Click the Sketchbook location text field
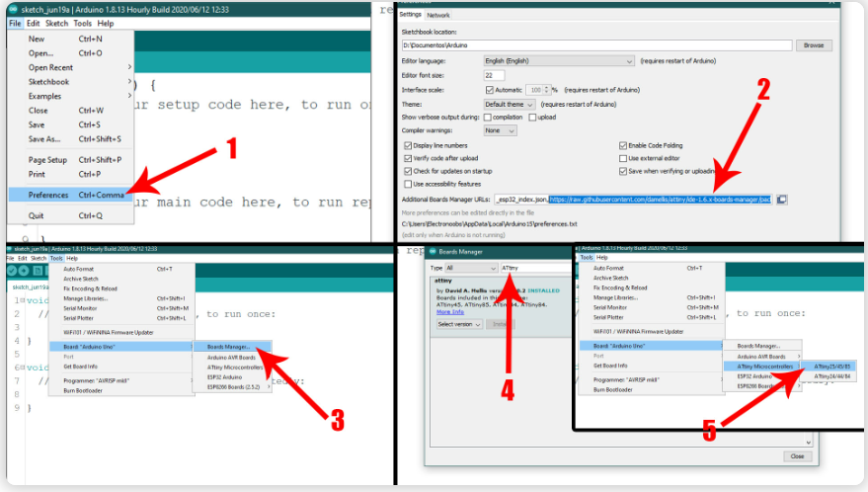Viewport: 868px width, 492px height. coord(596,45)
